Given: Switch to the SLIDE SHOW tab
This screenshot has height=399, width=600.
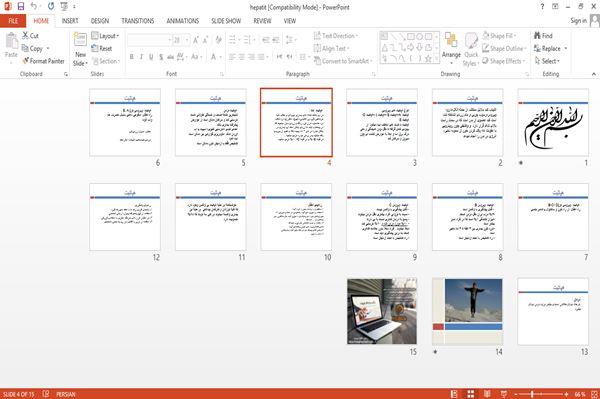Looking at the screenshot, I should 226,21.
